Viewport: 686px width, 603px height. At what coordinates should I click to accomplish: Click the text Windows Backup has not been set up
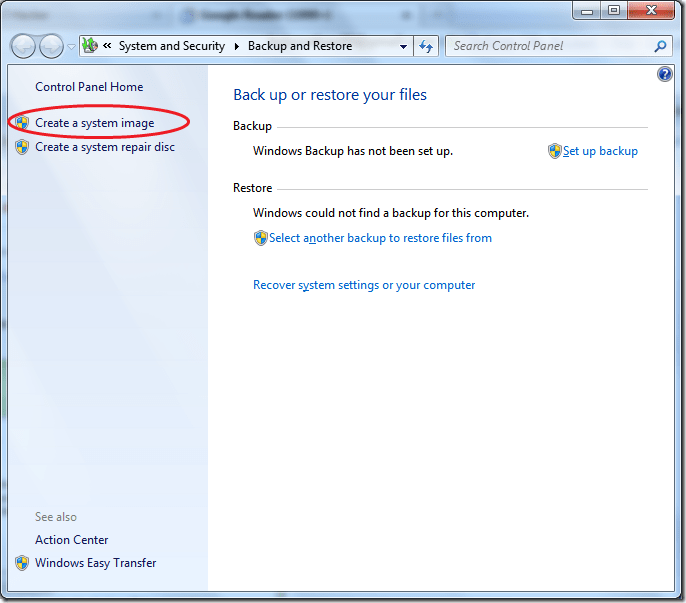pos(353,151)
